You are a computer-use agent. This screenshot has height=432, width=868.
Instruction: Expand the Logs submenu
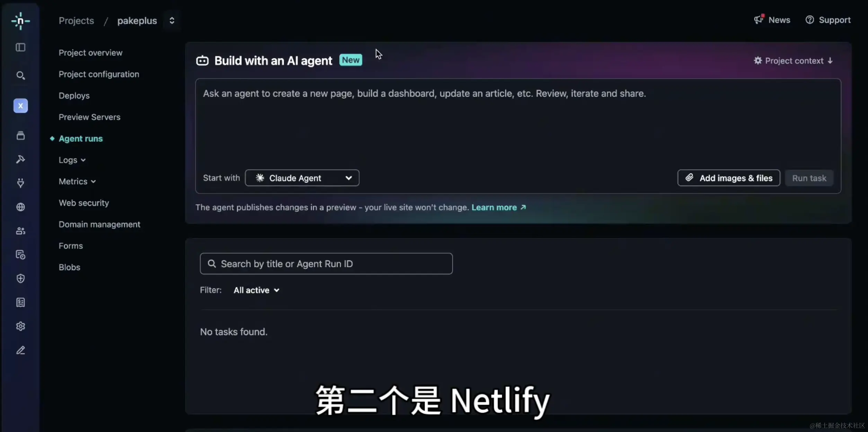pyautogui.click(x=72, y=160)
